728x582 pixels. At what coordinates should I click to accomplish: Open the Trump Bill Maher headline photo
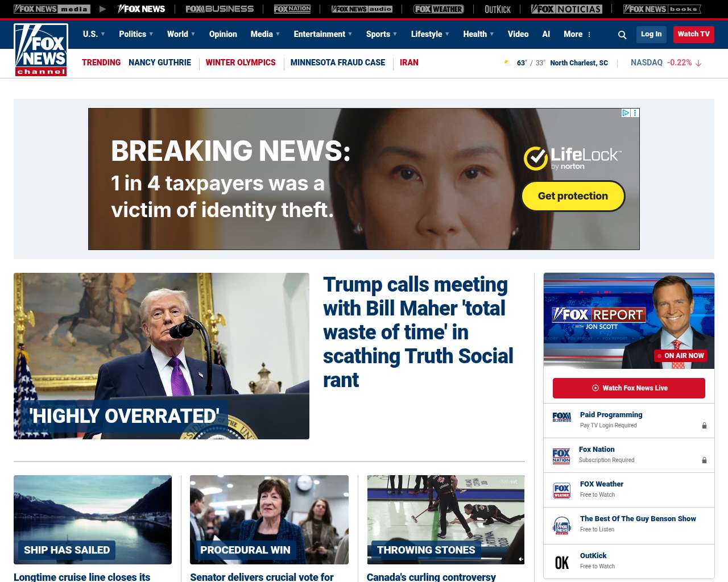tap(162, 356)
